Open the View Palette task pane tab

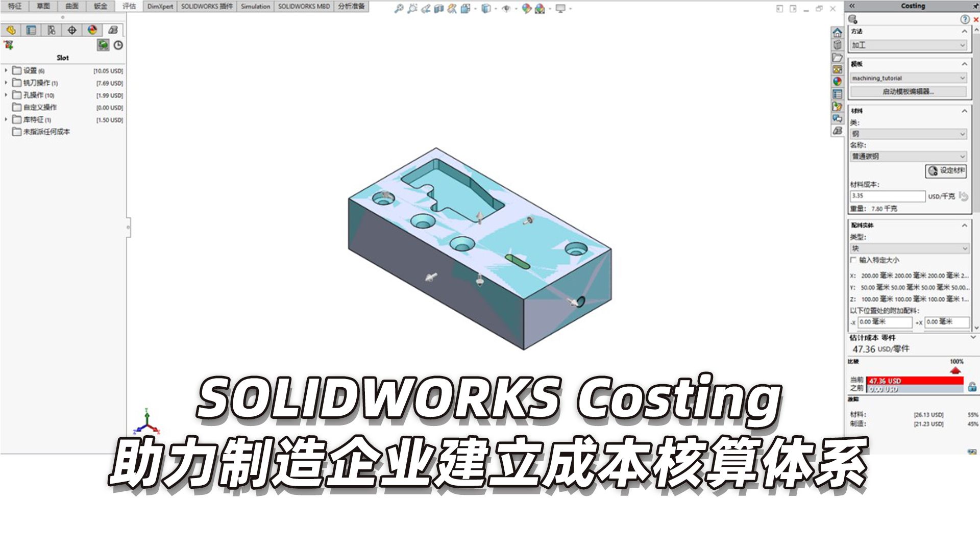click(x=838, y=69)
